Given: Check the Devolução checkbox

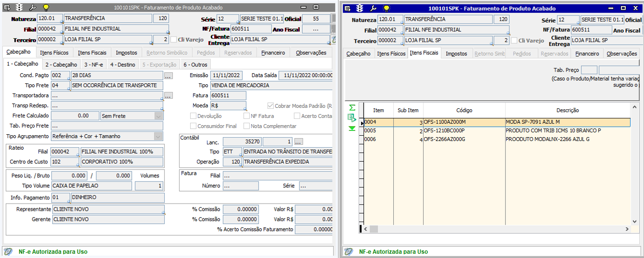Looking at the screenshot, I should (x=193, y=116).
